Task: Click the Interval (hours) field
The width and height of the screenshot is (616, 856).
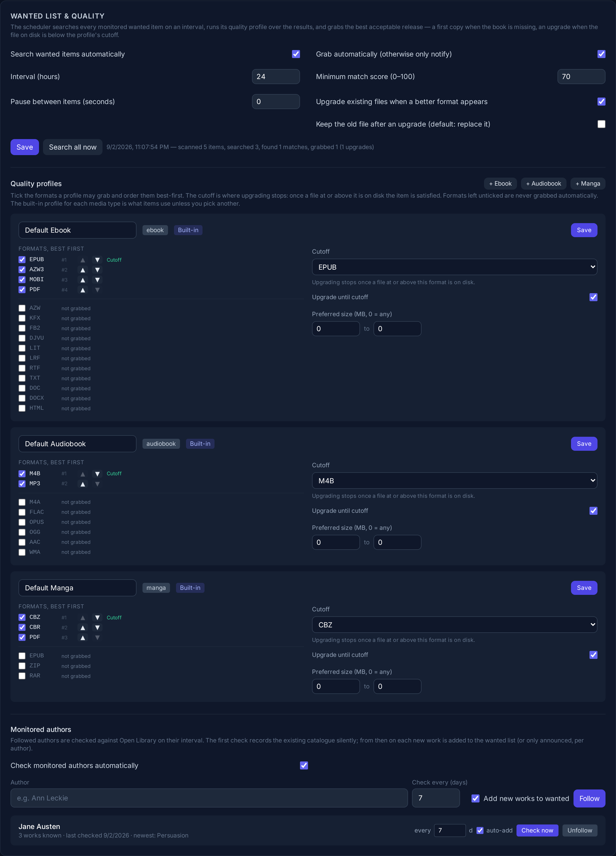Action: pos(276,77)
